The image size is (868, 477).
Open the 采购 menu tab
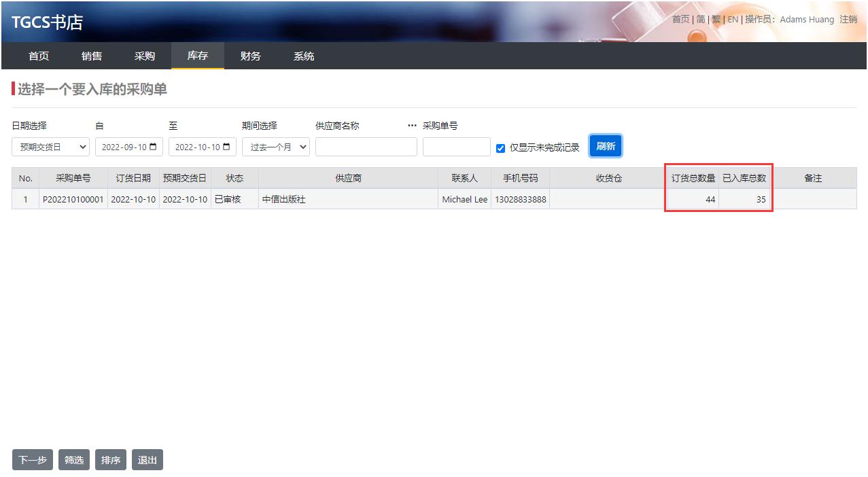145,56
